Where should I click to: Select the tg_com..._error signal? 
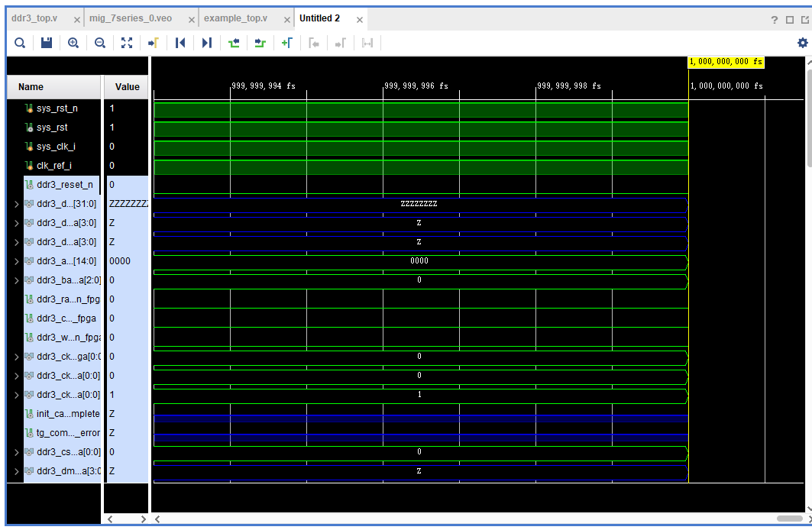[62, 433]
